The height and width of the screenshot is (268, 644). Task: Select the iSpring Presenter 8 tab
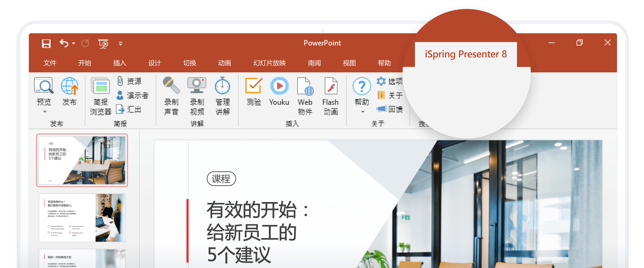click(466, 54)
